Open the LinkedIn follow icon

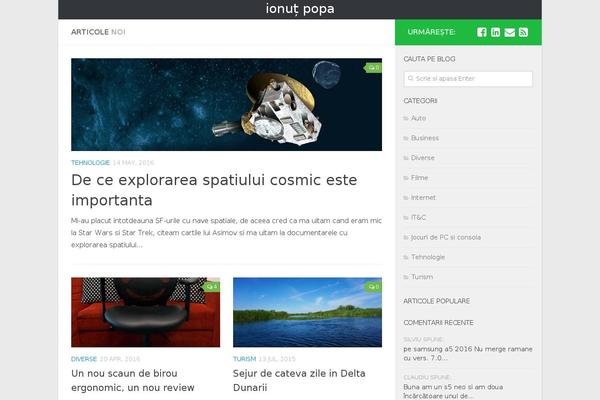tap(495, 32)
